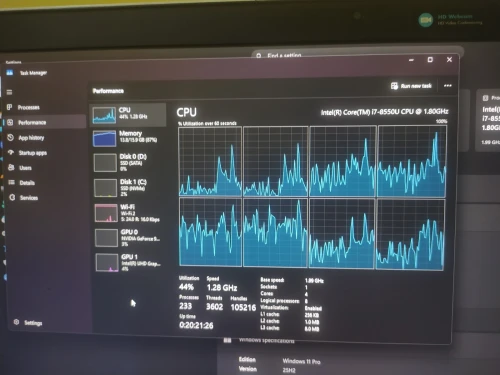500x375 pixels.
Task: Switch to Startup apps page
Action: click(x=33, y=153)
